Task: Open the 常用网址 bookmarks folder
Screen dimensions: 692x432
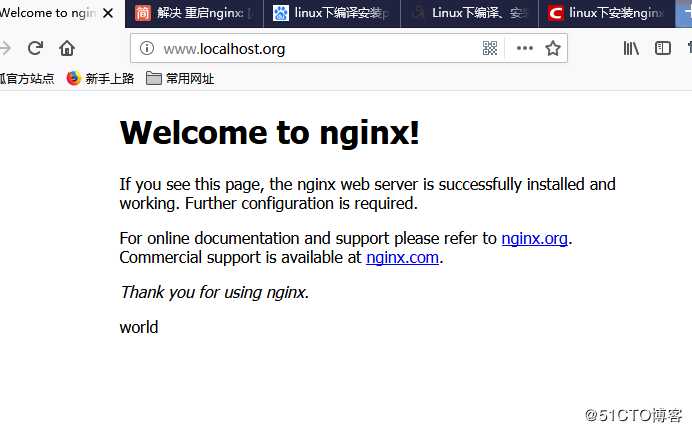Action: (180, 79)
